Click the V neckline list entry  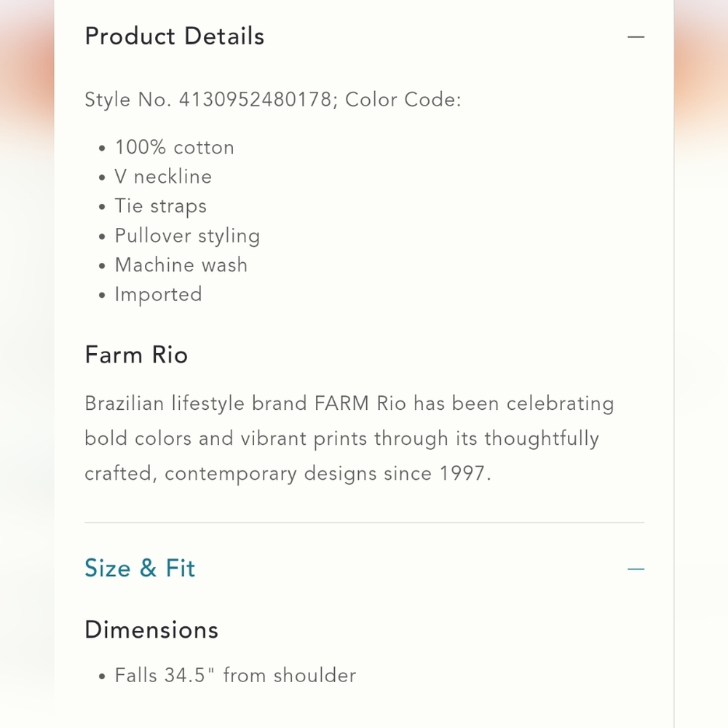(163, 177)
